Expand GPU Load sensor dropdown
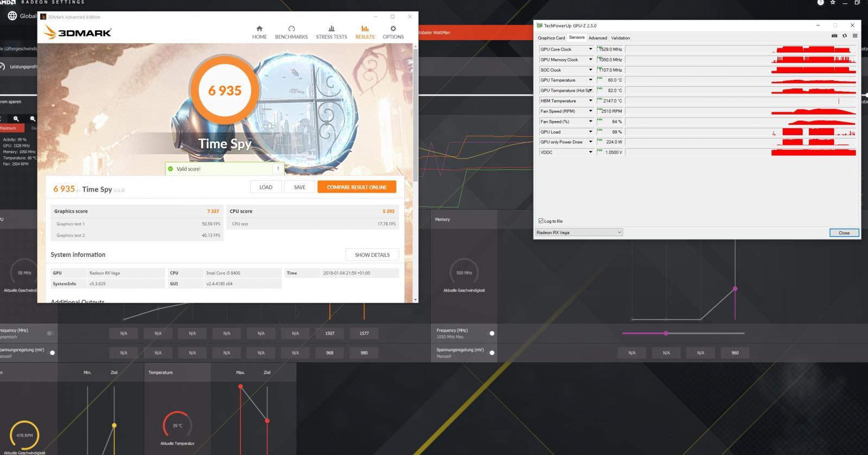This screenshot has height=455, width=868. click(591, 131)
